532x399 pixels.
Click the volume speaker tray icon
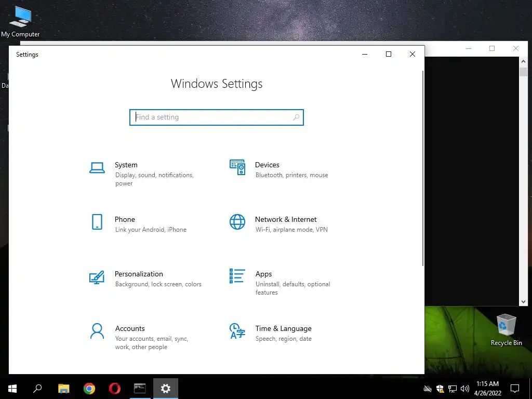465,389
